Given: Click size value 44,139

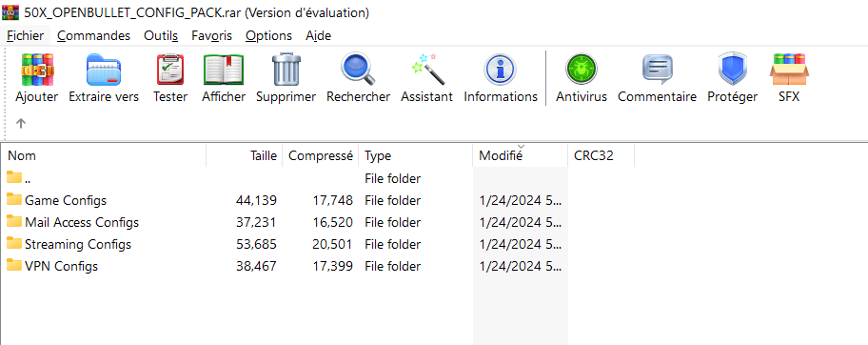Looking at the screenshot, I should [256, 200].
